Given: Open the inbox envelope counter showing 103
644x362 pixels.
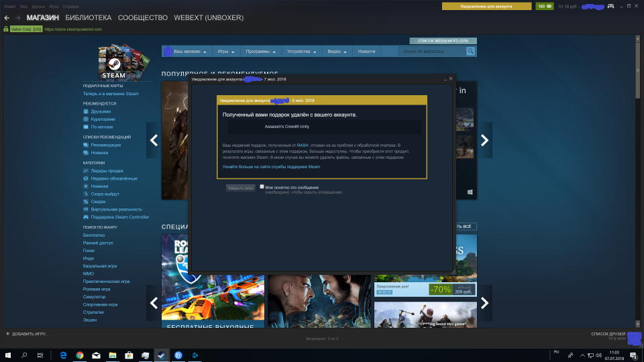Looking at the screenshot, I should [x=545, y=6].
